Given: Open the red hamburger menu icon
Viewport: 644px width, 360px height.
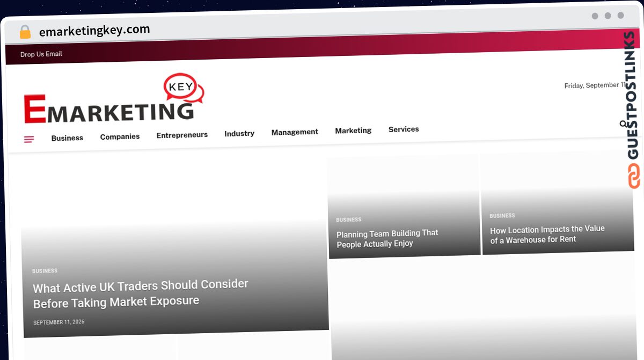Looking at the screenshot, I should (x=29, y=139).
